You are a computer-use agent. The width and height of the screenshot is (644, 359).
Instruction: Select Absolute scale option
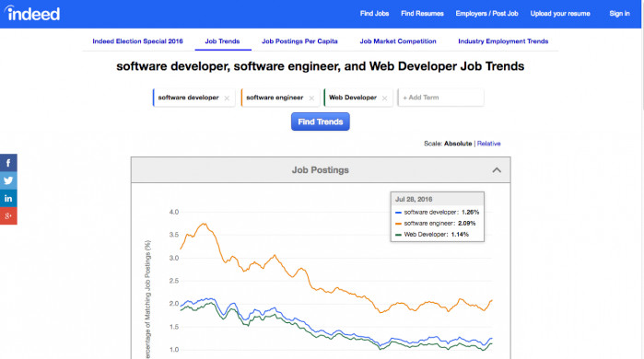[458, 144]
